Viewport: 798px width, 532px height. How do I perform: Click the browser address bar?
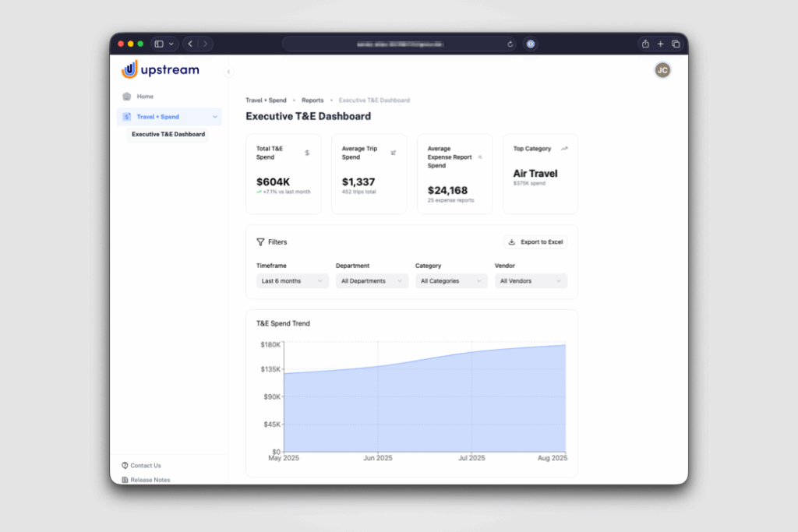[400, 44]
